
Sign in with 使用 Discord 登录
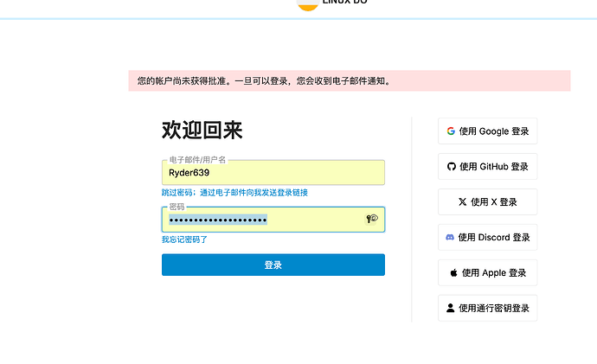coord(488,238)
